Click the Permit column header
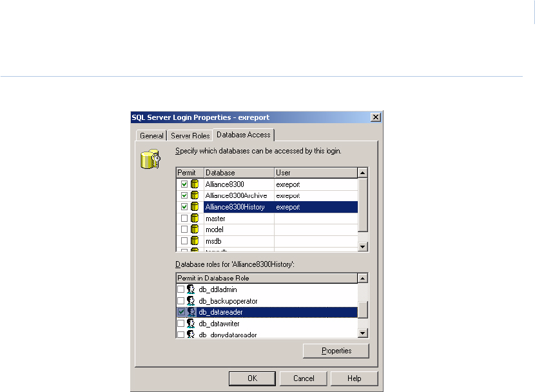The width and height of the screenshot is (535, 392). point(190,173)
